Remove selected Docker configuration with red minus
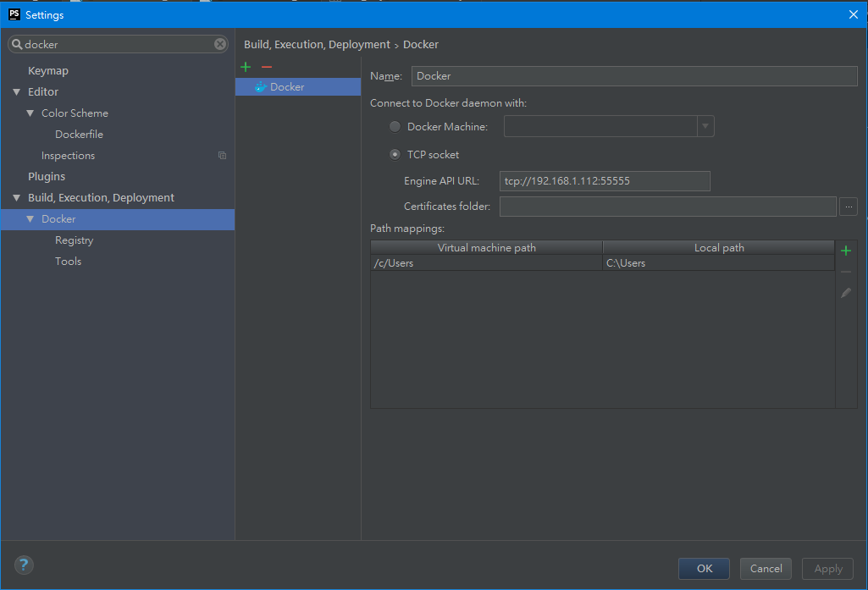Image resolution: width=868 pixels, height=590 pixels. pyautogui.click(x=267, y=67)
